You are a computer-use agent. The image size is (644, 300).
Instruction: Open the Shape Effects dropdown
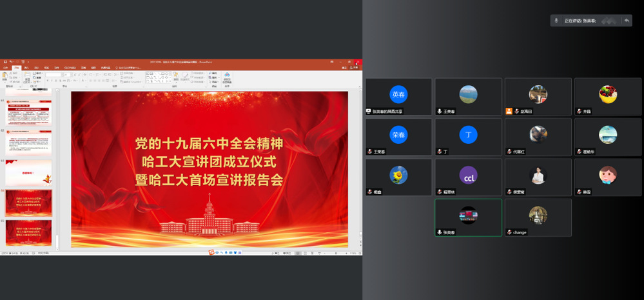tap(199, 82)
